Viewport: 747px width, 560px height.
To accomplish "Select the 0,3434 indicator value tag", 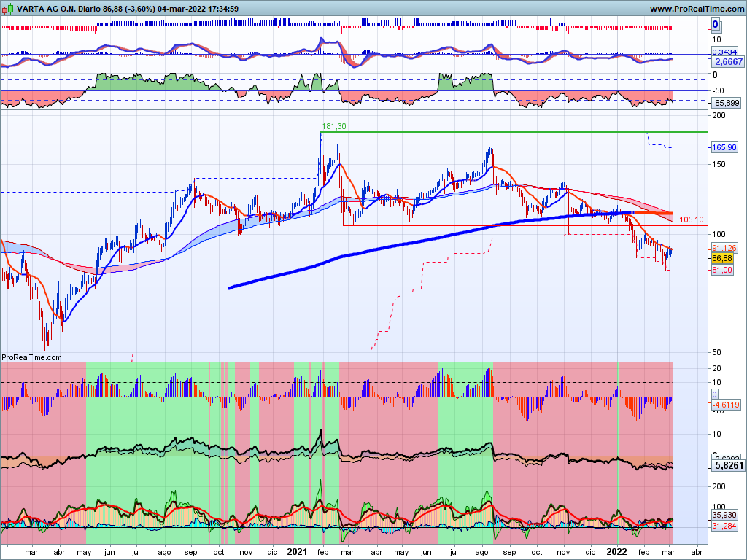I will [724, 52].
